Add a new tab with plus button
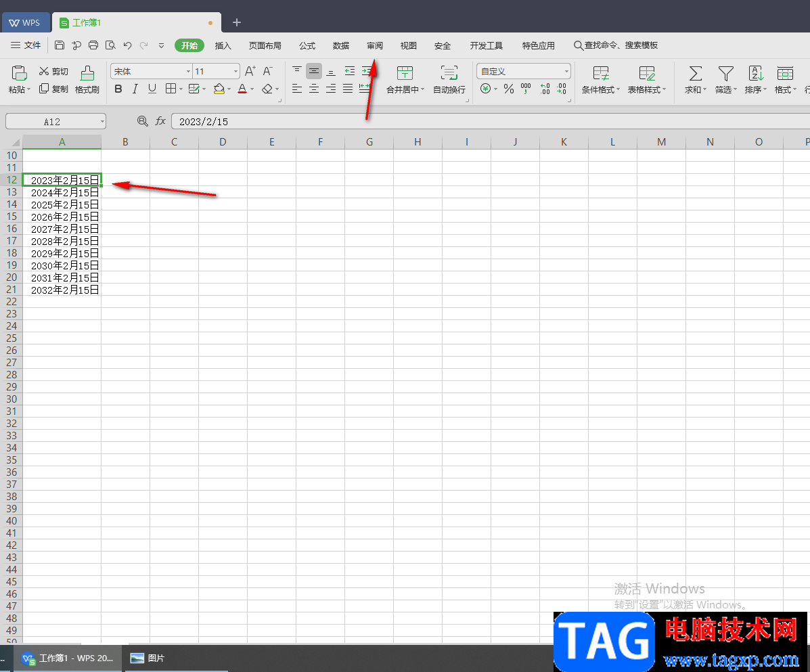 tap(237, 22)
